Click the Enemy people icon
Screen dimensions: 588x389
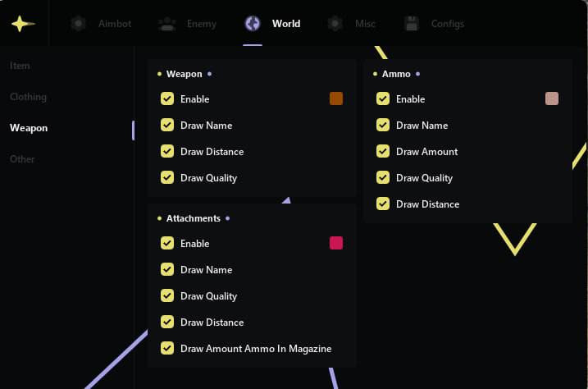pyautogui.click(x=167, y=24)
